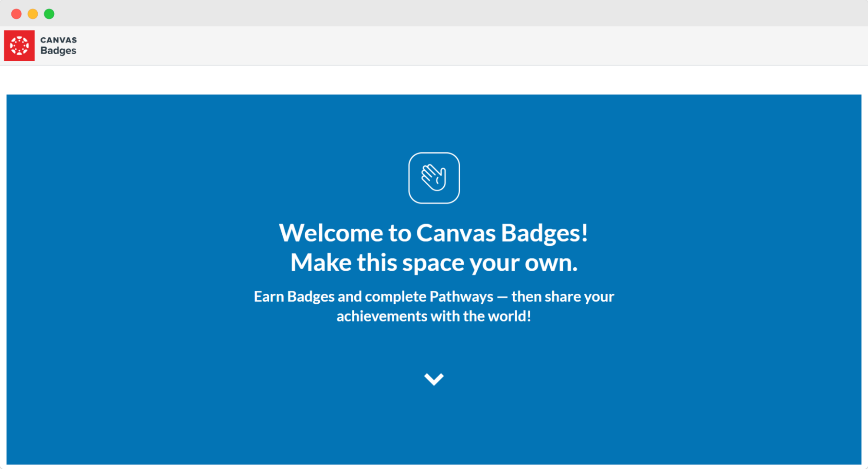Click the empty window title bar
This screenshot has width=868, height=469.
(x=434, y=13)
